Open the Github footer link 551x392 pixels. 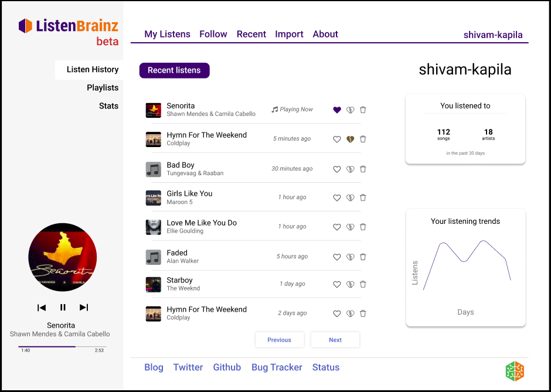(x=227, y=367)
